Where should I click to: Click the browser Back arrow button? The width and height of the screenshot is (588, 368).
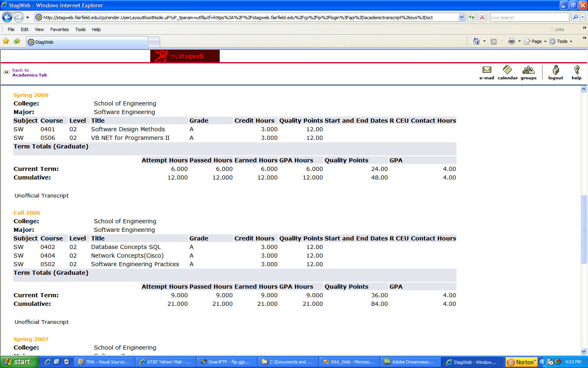7,17
